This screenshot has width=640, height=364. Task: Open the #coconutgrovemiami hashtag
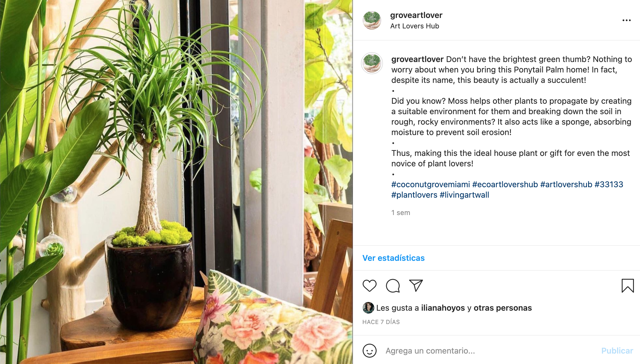tap(431, 184)
